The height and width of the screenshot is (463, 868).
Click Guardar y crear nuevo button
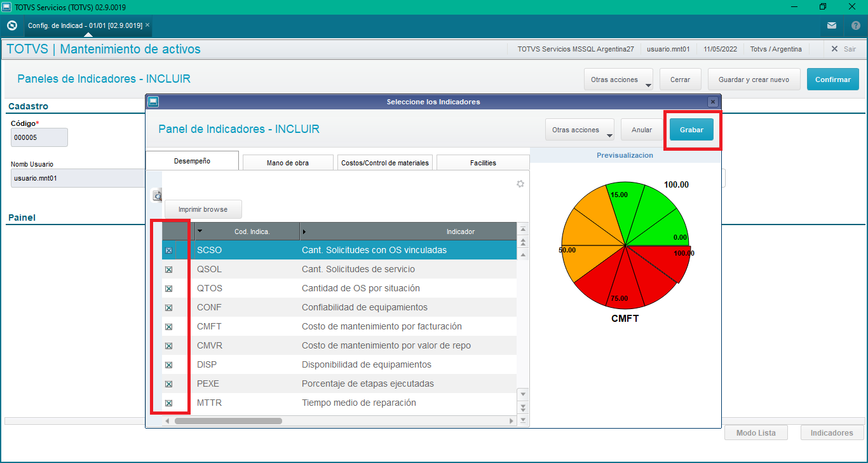tap(754, 79)
